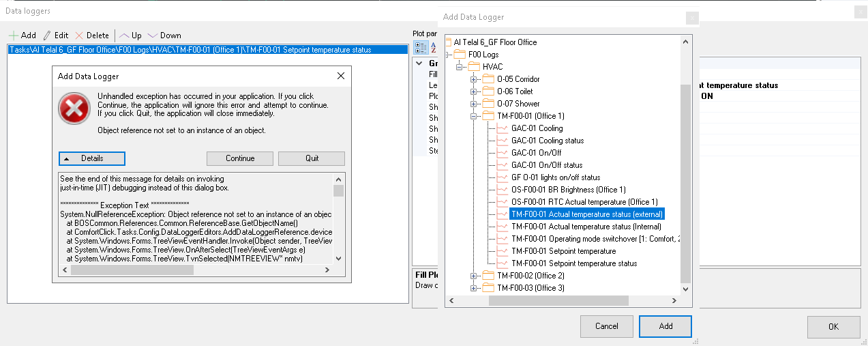Click the Categorized view icon in property grid
The height and width of the screenshot is (346, 868).
coord(421,47)
